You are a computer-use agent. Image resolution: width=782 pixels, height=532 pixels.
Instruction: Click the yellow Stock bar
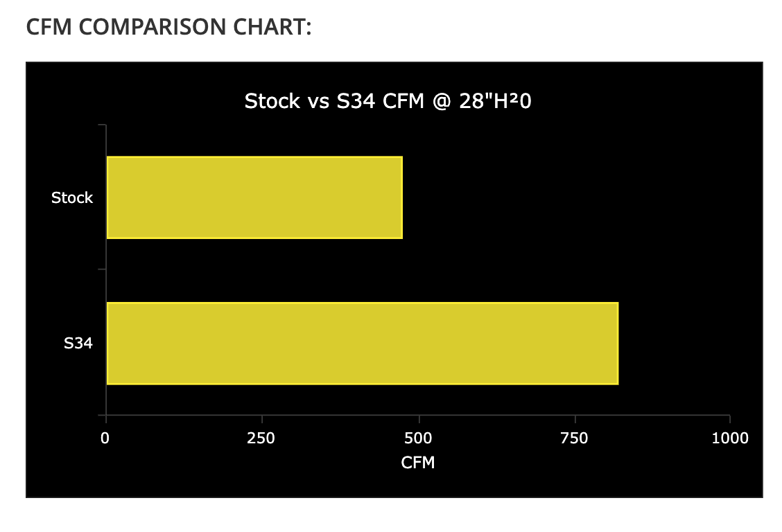[x=254, y=197]
